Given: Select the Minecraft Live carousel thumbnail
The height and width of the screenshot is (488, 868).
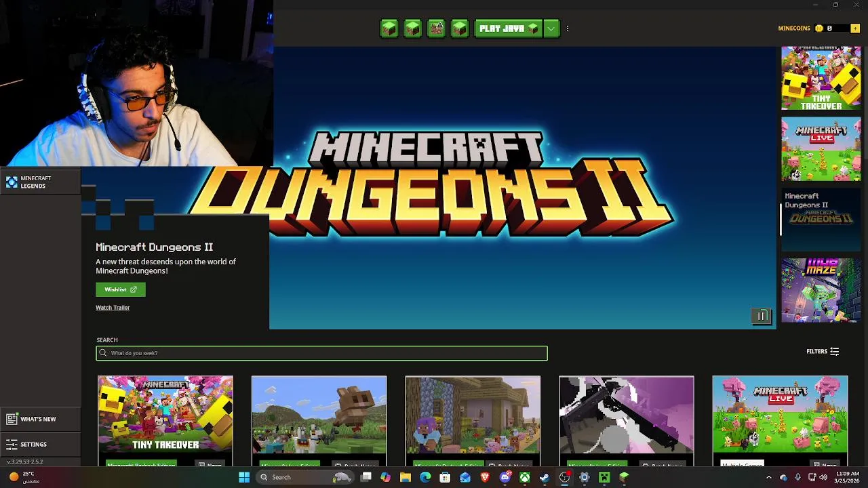Looking at the screenshot, I should coord(821,149).
